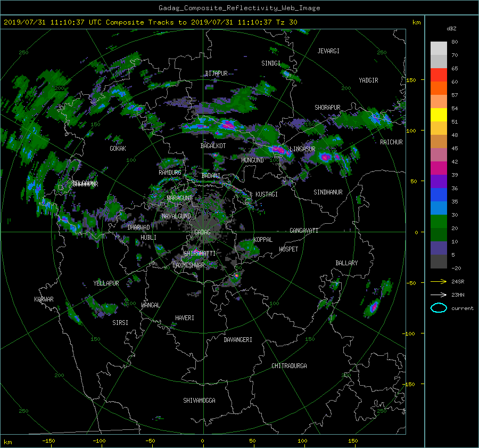Click the KARWAR city label

click(x=44, y=299)
